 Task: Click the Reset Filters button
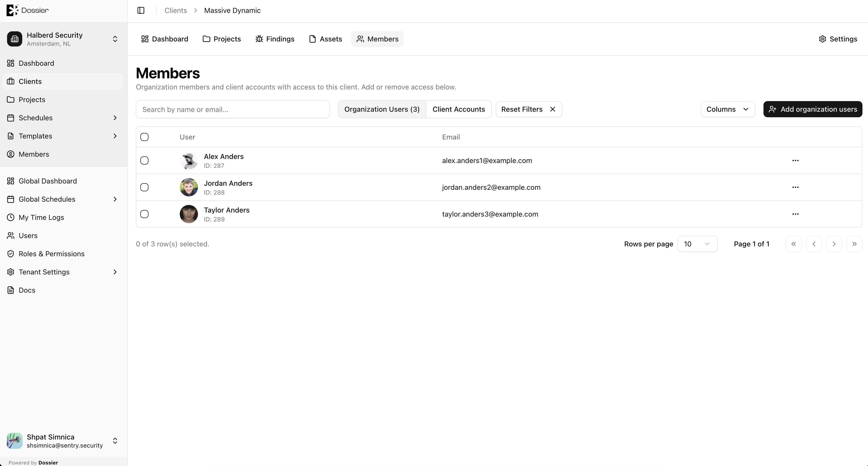[529, 109]
